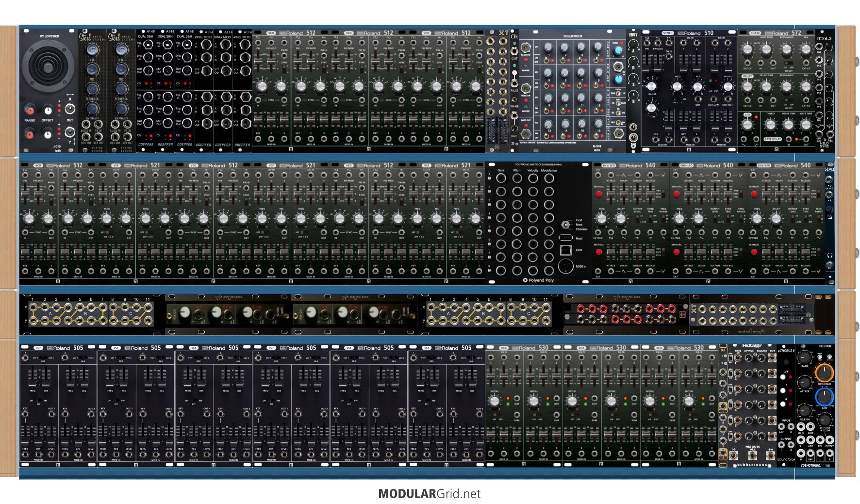Click Sequencer step 1 knob

pos(548,48)
